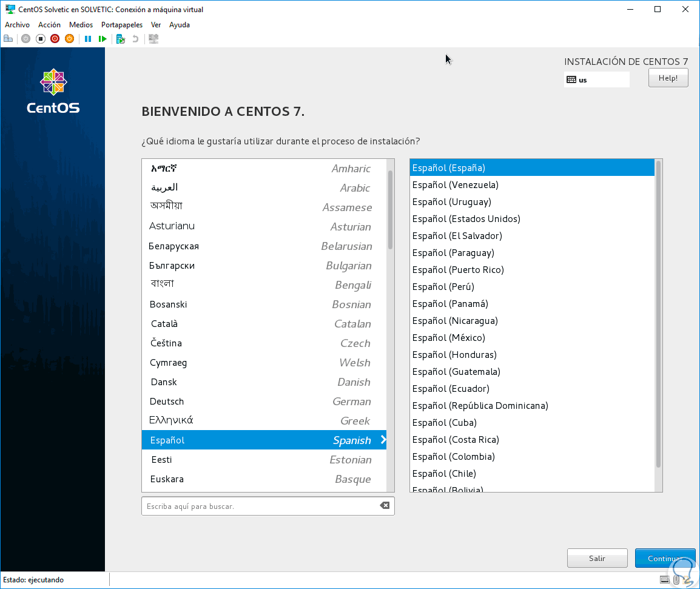Select Español (Panamá) locale
Screen dimensions: 700x589
tap(532, 304)
